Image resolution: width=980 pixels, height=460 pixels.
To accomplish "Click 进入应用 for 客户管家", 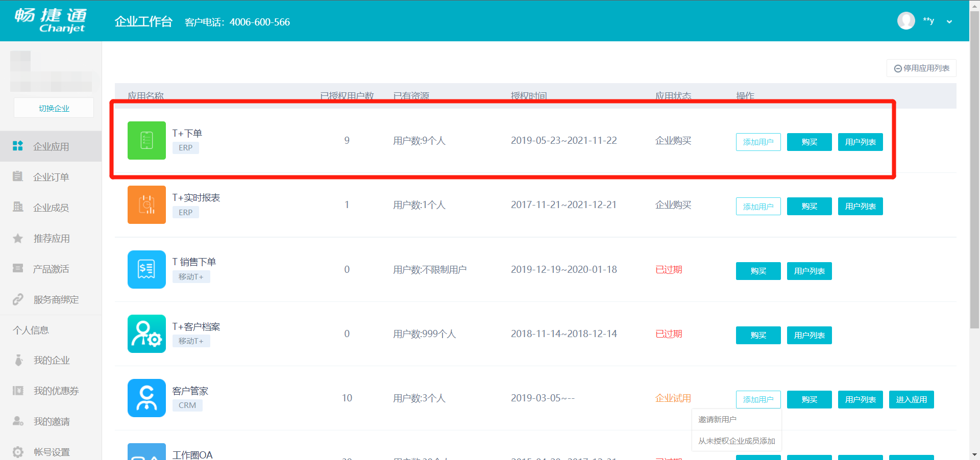I will tap(911, 399).
